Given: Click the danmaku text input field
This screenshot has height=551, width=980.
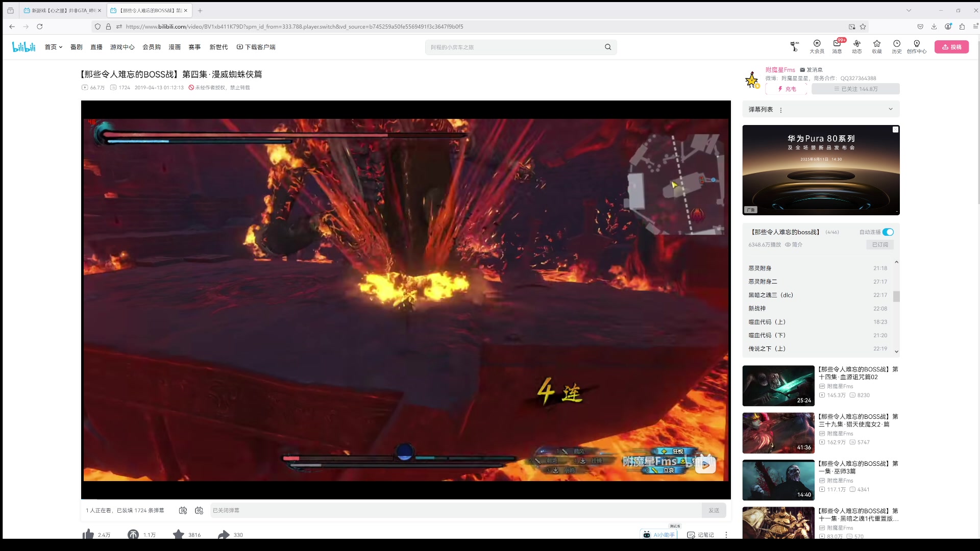Looking at the screenshot, I should [456, 510].
